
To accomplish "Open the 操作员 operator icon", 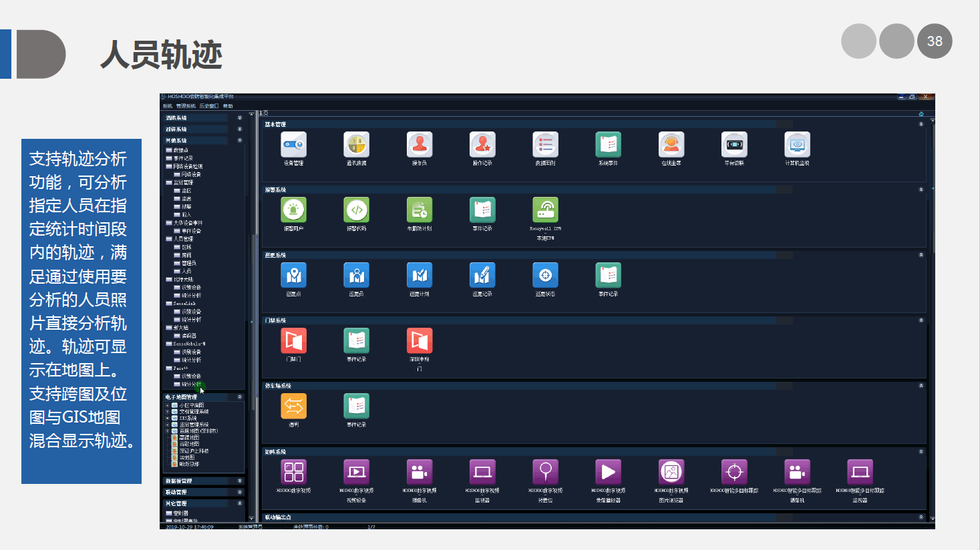I will [419, 145].
